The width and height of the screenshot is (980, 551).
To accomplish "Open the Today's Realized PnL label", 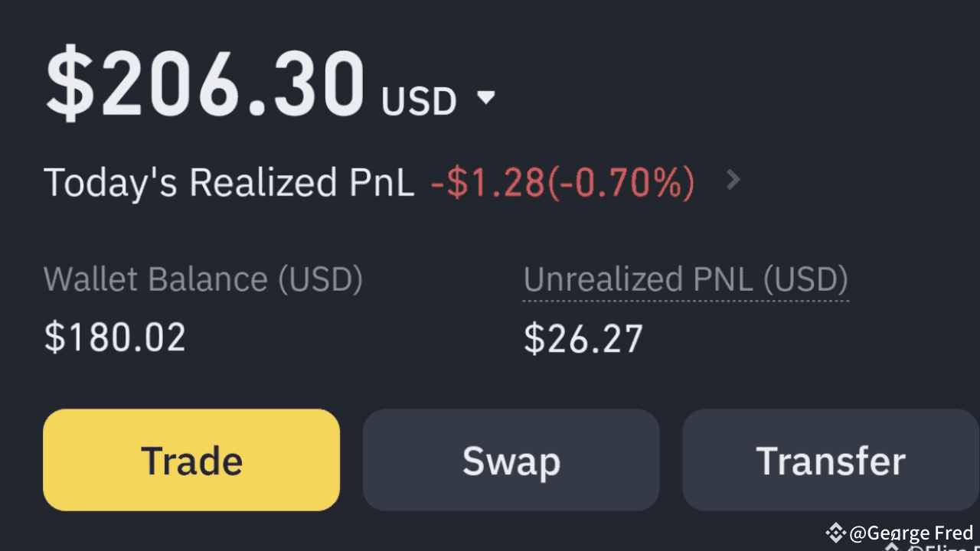I will tap(229, 183).
